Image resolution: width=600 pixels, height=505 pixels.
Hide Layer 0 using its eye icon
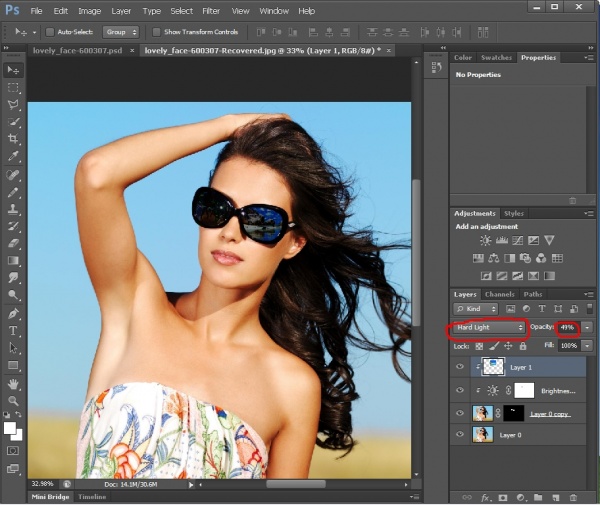tap(460, 435)
